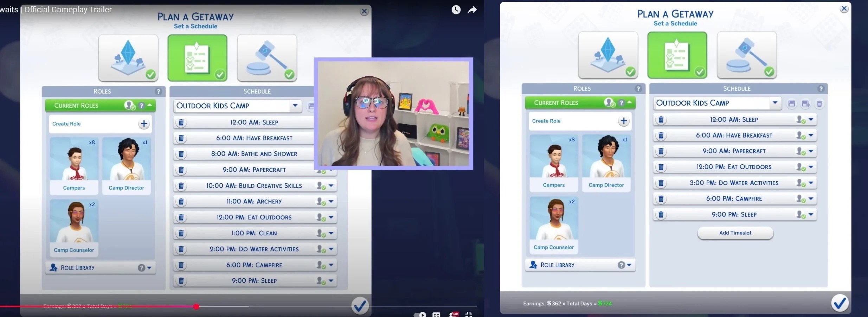The height and width of the screenshot is (317, 868).
Task: Save the Outdoor Kids Camp schedule
Action: click(791, 104)
